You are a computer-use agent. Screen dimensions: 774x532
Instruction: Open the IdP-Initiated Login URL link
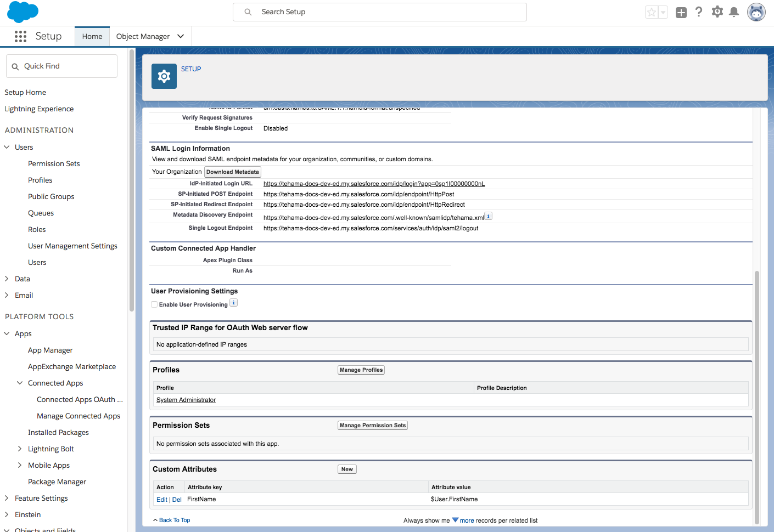[374, 184]
